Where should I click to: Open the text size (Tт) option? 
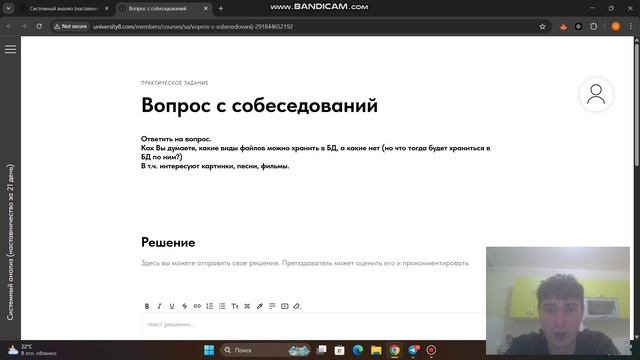click(x=235, y=306)
